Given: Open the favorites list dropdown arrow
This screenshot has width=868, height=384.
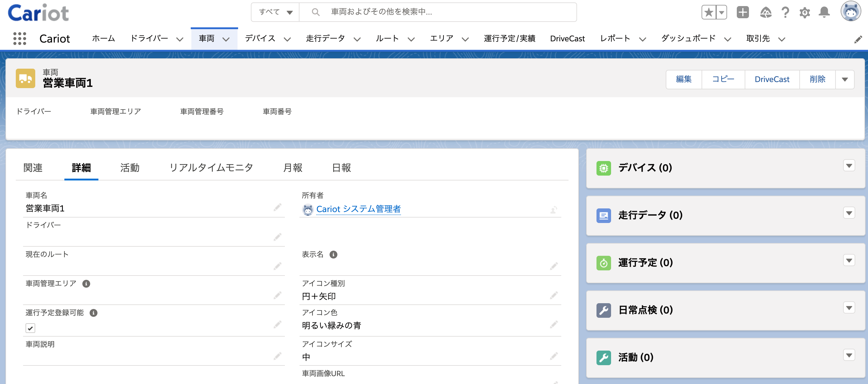Looking at the screenshot, I should tap(721, 12).
